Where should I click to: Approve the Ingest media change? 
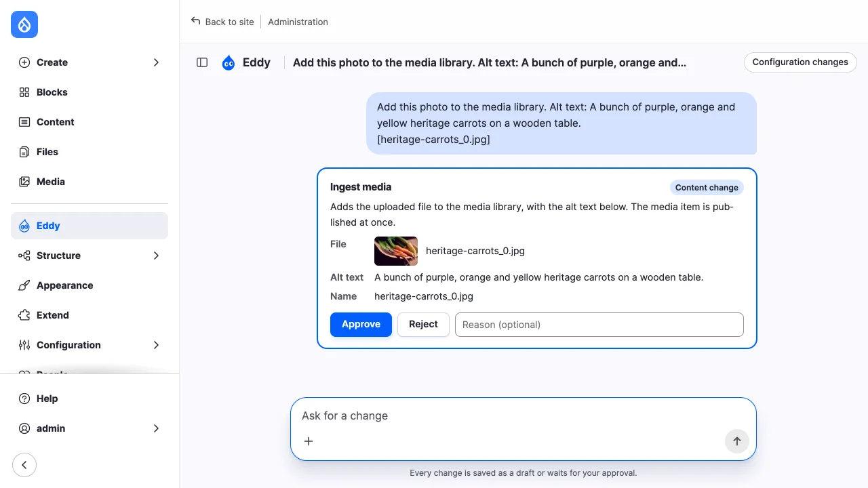click(361, 325)
